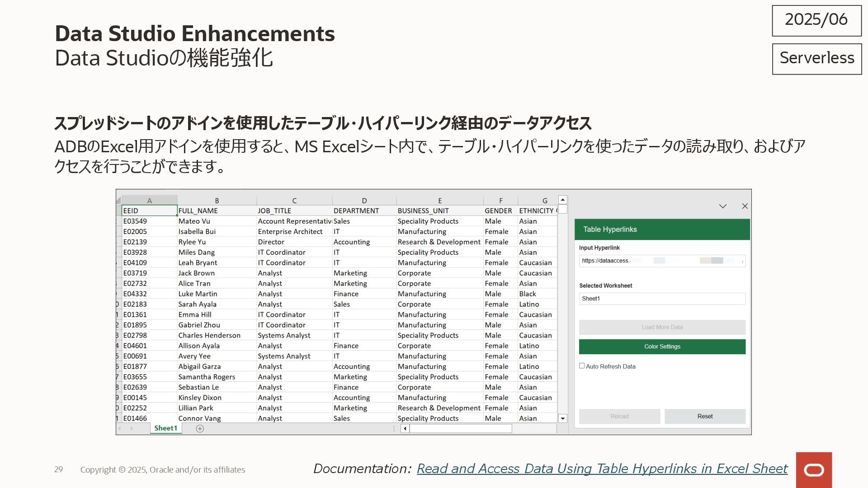Click the Samantha Rogers name cell
The height and width of the screenshot is (488, 868).
[217, 377]
